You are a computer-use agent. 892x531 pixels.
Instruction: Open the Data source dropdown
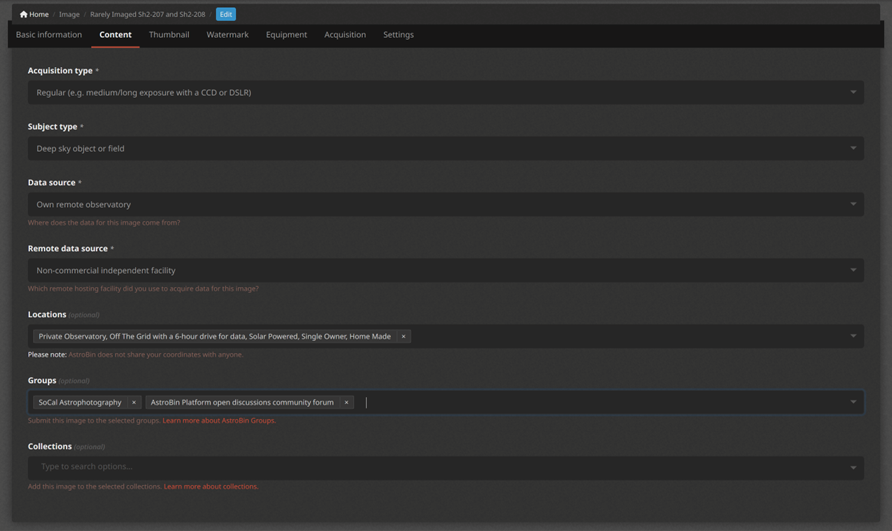pos(445,204)
